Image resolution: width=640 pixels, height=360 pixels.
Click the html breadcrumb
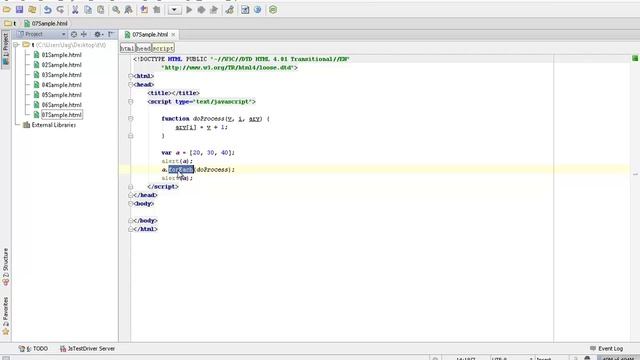[x=127, y=48]
